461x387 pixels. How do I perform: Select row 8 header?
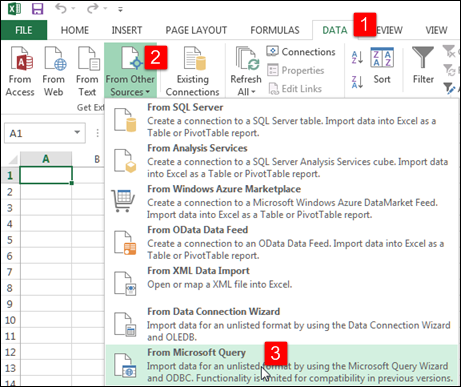click(x=10, y=288)
